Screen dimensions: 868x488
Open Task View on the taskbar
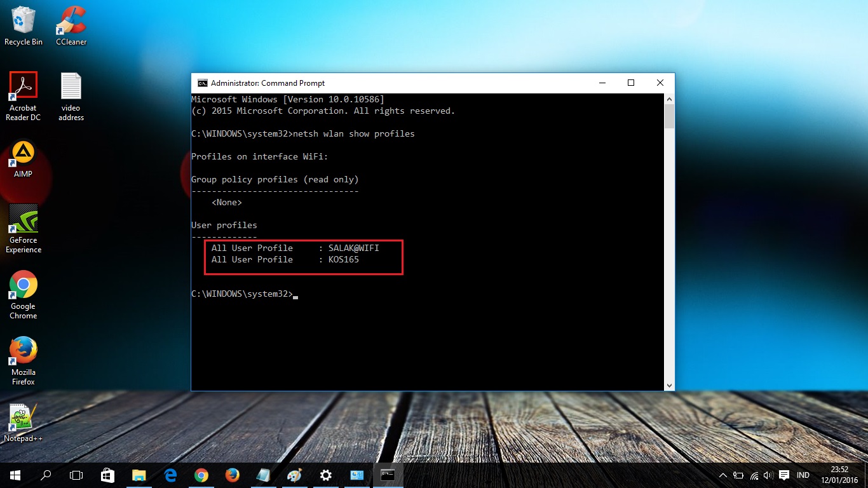pos(76,475)
